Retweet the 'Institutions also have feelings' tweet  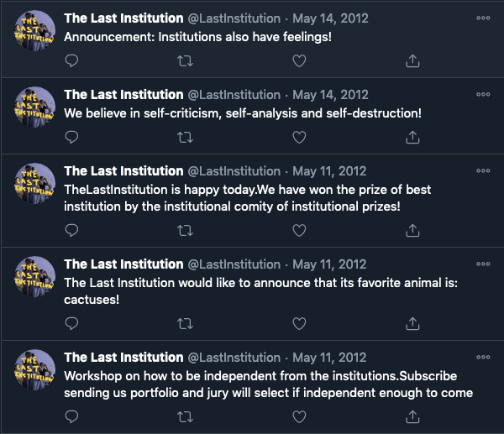186,60
